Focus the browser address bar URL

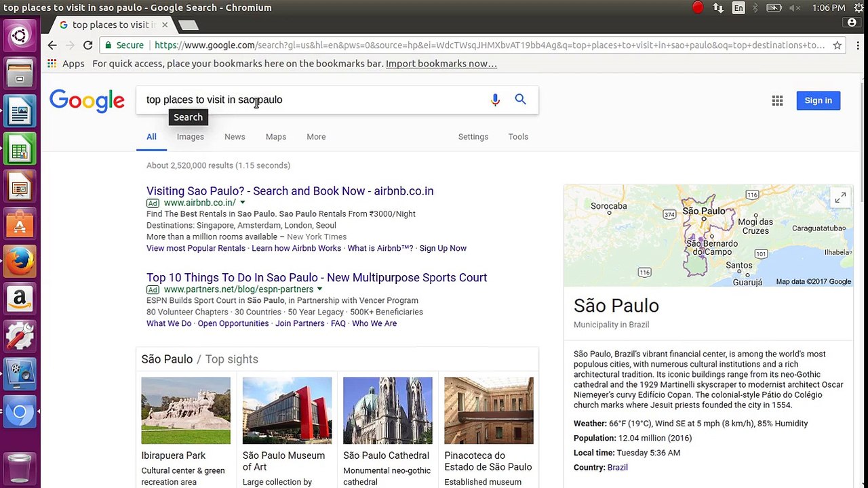point(490,45)
